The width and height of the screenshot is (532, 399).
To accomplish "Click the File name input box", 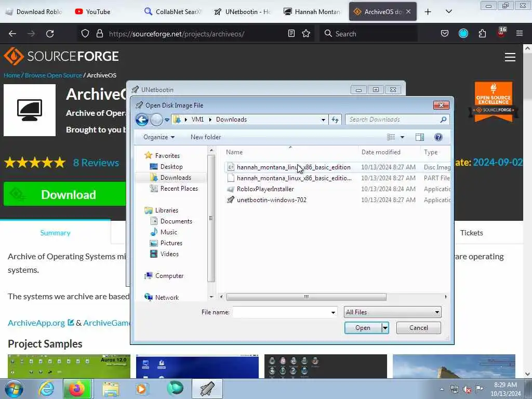I will click(281, 312).
